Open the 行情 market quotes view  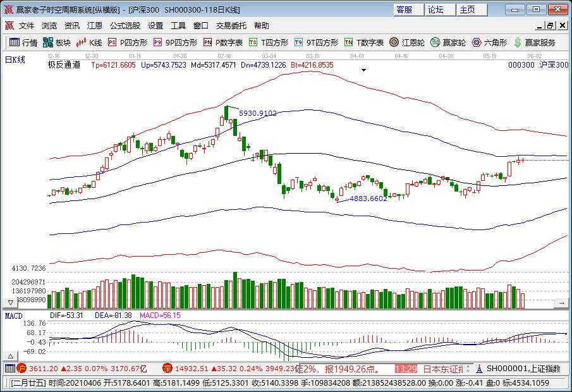[23, 43]
